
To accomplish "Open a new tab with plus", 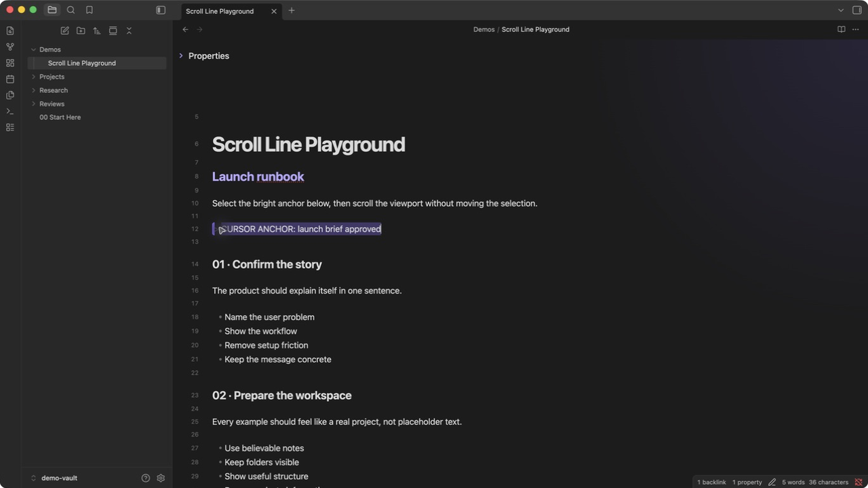I will click(x=292, y=10).
